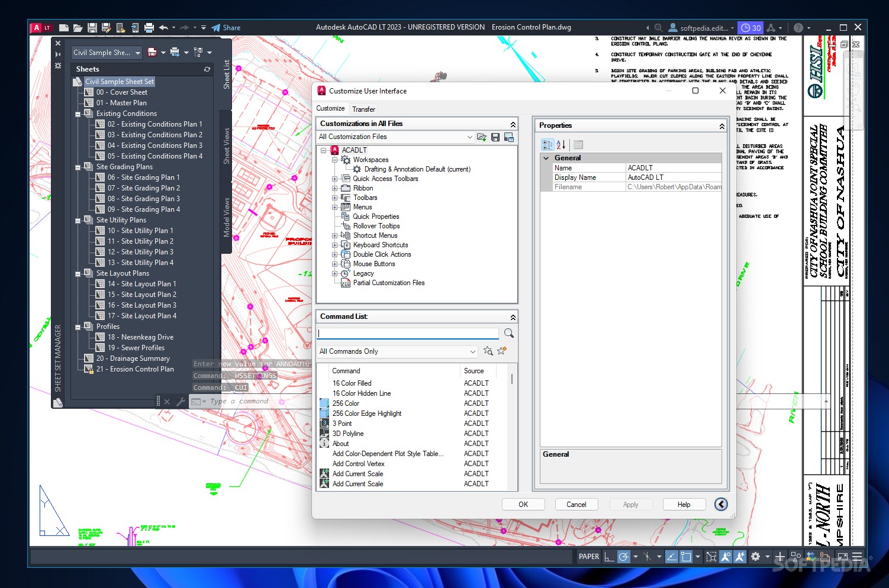Click the OK button in the dialog

pyautogui.click(x=523, y=505)
